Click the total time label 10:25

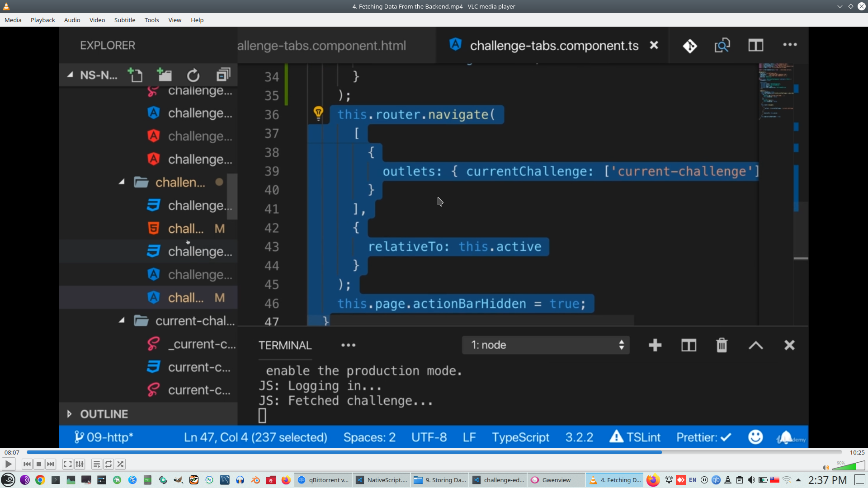[857, 452]
